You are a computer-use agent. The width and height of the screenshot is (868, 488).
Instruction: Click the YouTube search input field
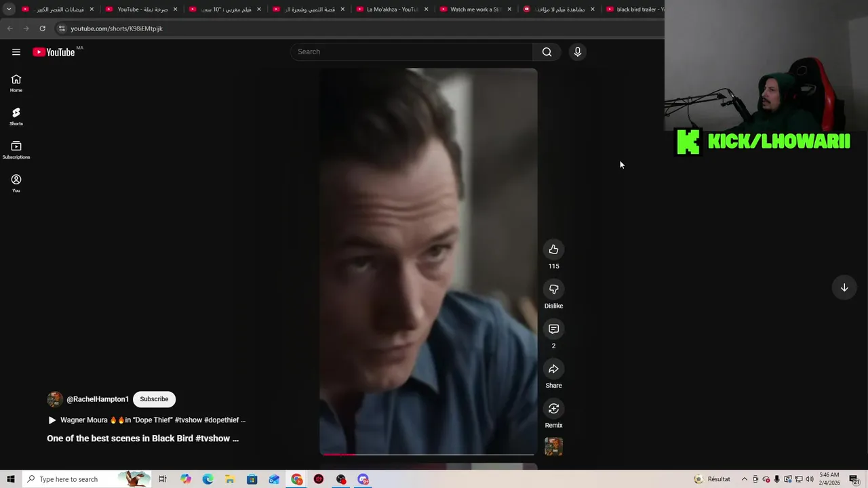pos(412,52)
